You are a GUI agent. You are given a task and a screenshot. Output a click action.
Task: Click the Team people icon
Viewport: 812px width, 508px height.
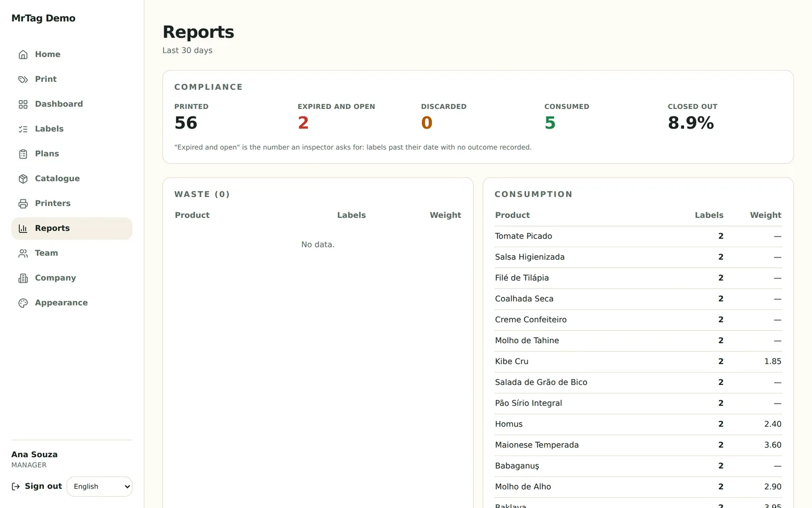click(23, 253)
